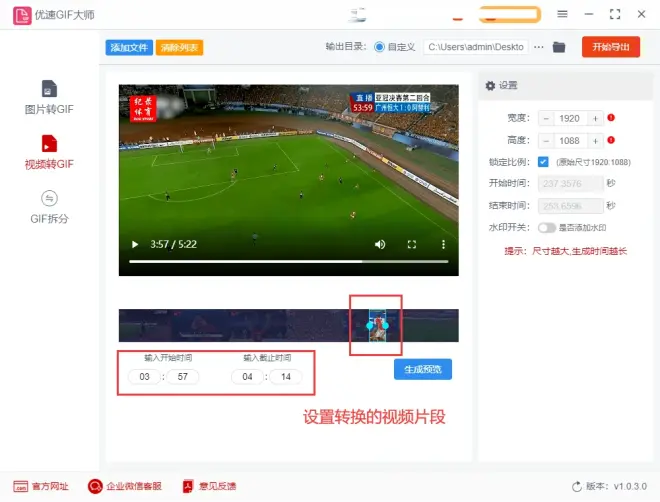Click the version refresh icon

coord(577,487)
